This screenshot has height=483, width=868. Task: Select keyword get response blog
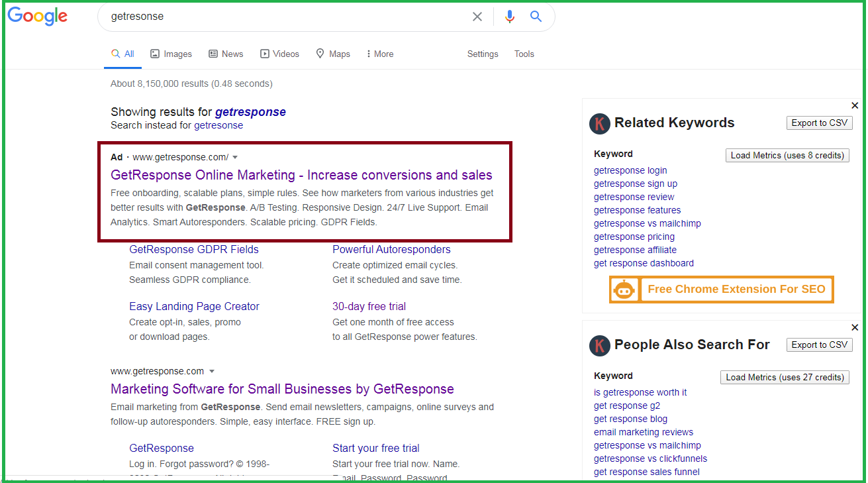[630, 419]
